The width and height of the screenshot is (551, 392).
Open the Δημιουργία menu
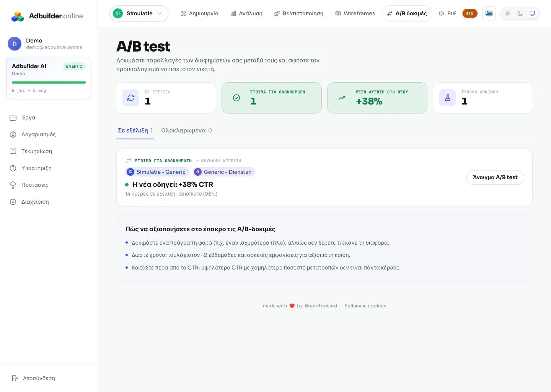[199, 13]
